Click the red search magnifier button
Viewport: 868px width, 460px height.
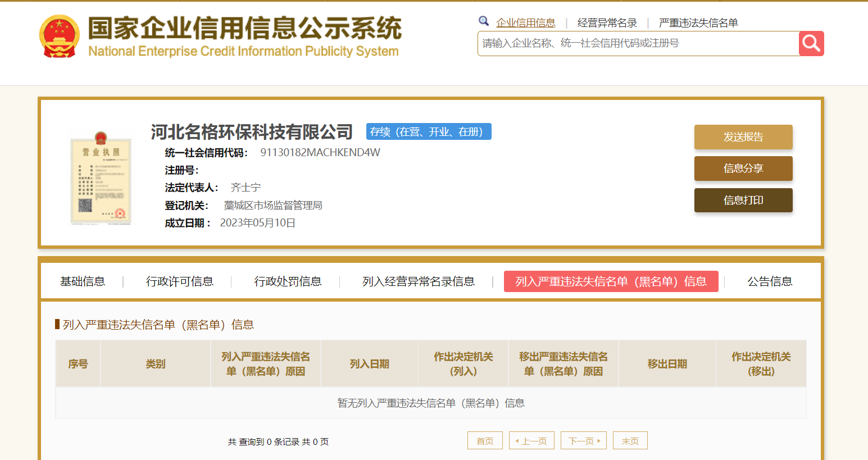coord(811,43)
